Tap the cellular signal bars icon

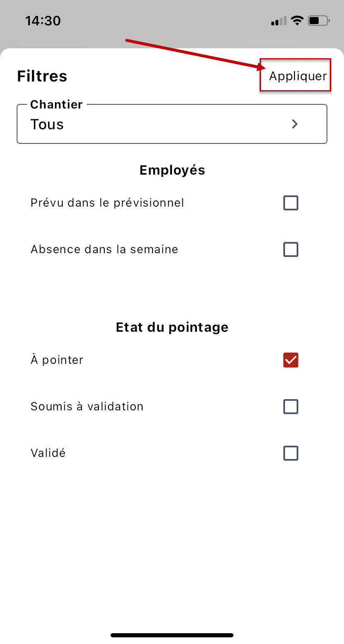279,21
